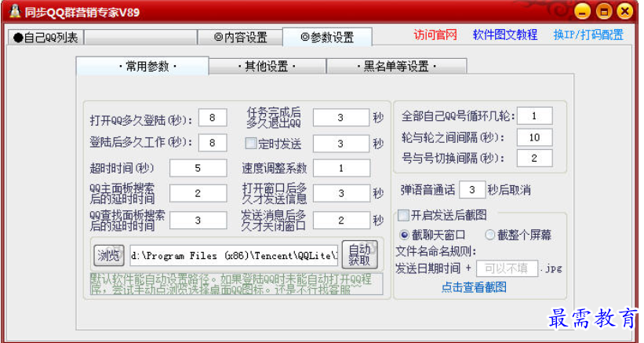Click the 轮与轮之间间隔 field
This screenshot has height=343, width=644.
[534, 137]
